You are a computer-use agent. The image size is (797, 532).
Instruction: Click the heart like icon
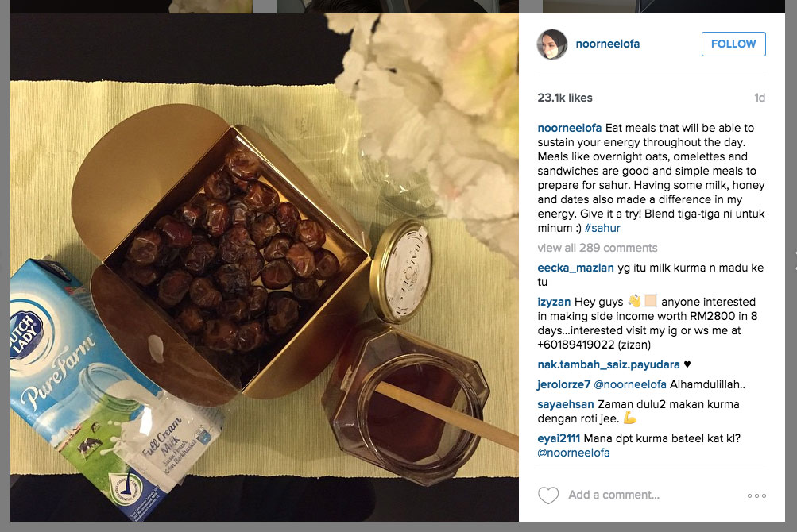pos(548,495)
